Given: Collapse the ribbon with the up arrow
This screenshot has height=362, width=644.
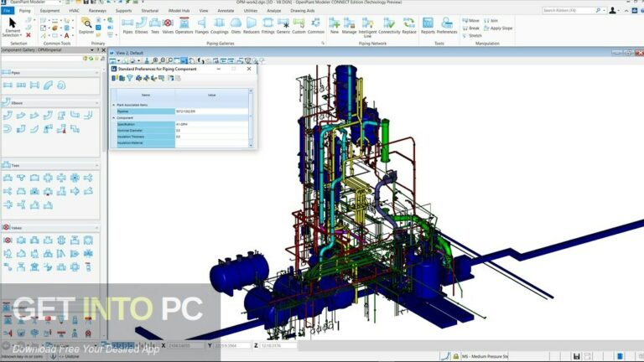Looking at the screenshot, I should pyautogui.click(x=626, y=11).
